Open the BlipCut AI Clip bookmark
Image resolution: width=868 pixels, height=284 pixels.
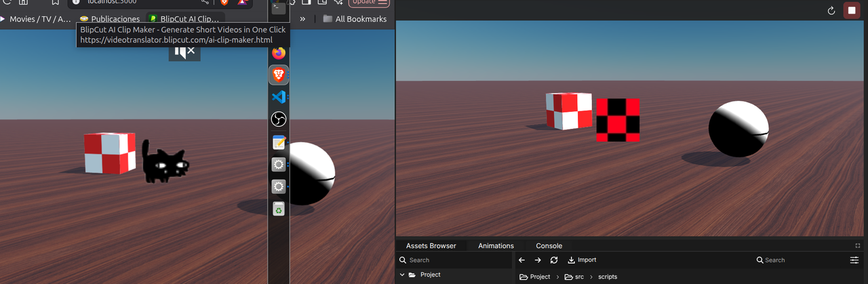185,19
